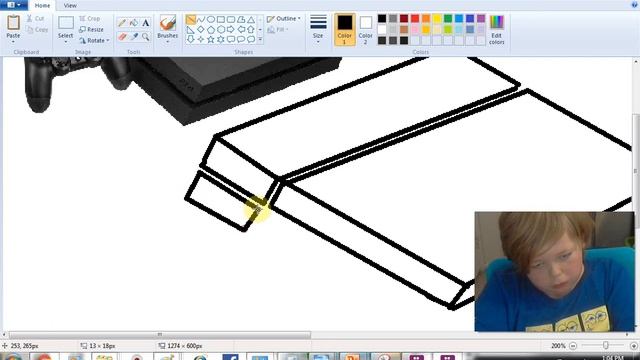640x360 pixels.
Task: Click the Paste clipboard icon
Action: pyautogui.click(x=13, y=23)
